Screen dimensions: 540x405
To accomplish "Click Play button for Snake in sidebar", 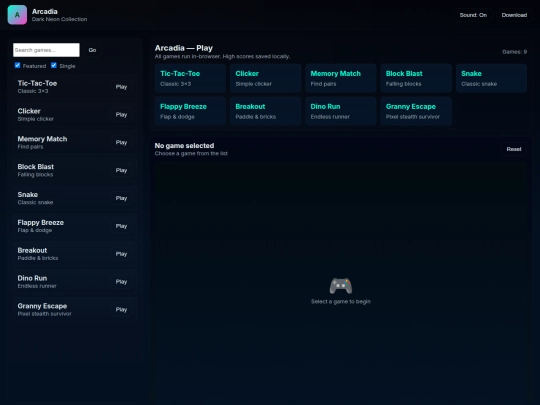I will click(x=121, y=198).
